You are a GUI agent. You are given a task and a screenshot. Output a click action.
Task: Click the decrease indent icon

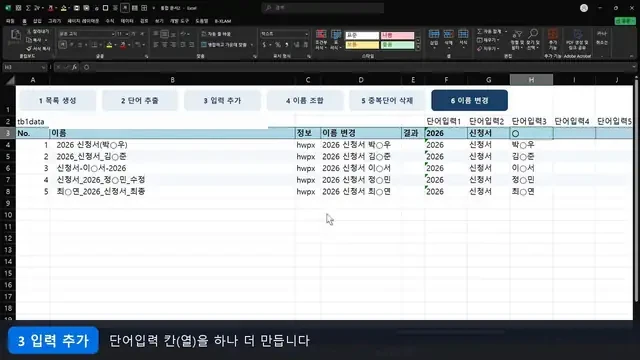click(x=182, y=45)
